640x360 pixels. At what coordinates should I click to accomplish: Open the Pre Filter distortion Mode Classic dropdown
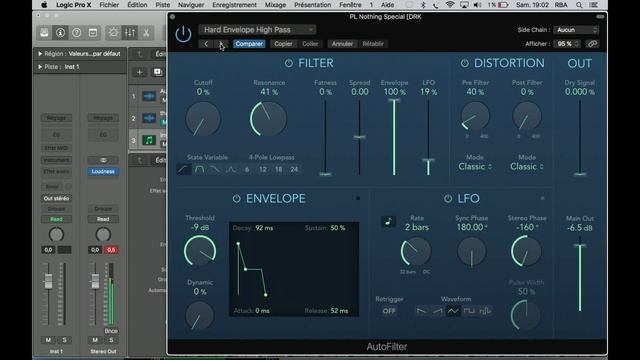pos(475,167)
